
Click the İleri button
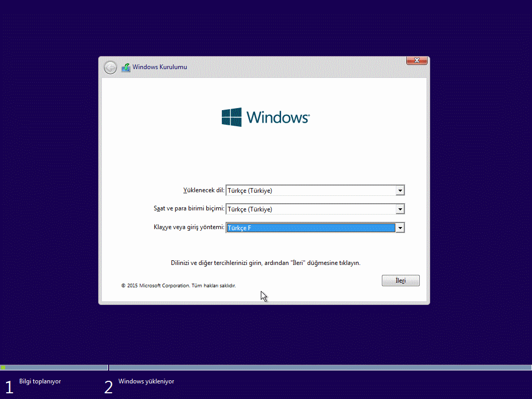(x=401, y=281)
